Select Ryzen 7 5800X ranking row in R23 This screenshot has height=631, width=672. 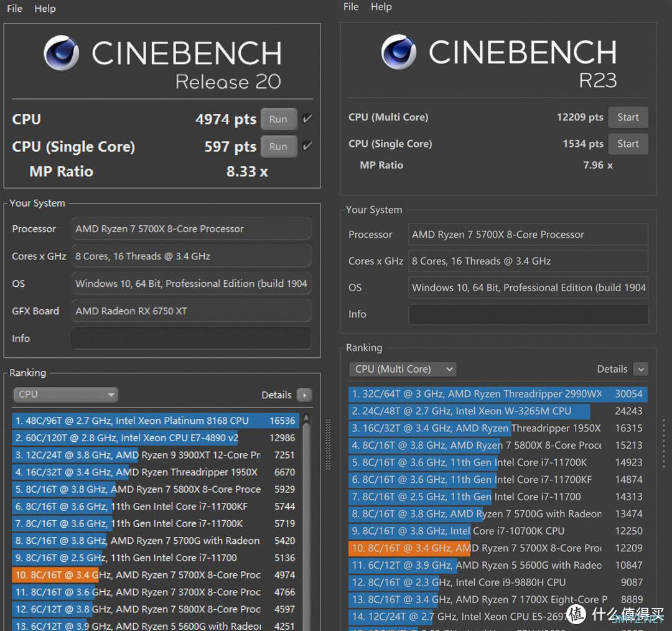498,446
